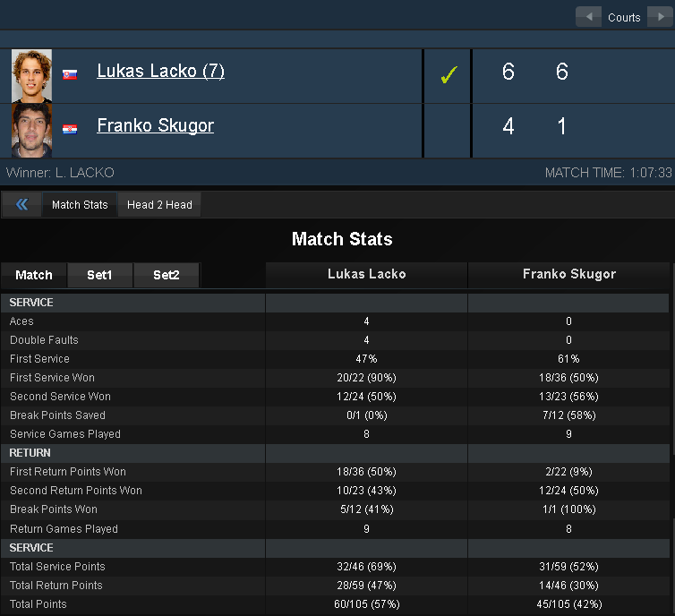Go to next court with right arrow
675x616 pixels.
[x=660, y=17]
